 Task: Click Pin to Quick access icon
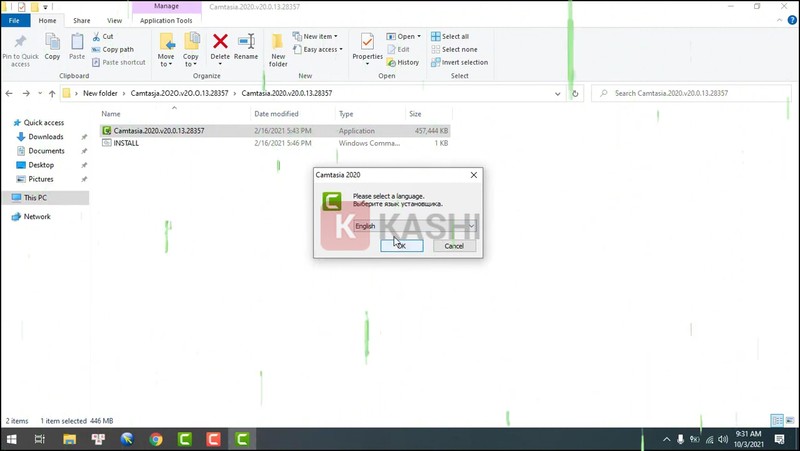point(20,46)
